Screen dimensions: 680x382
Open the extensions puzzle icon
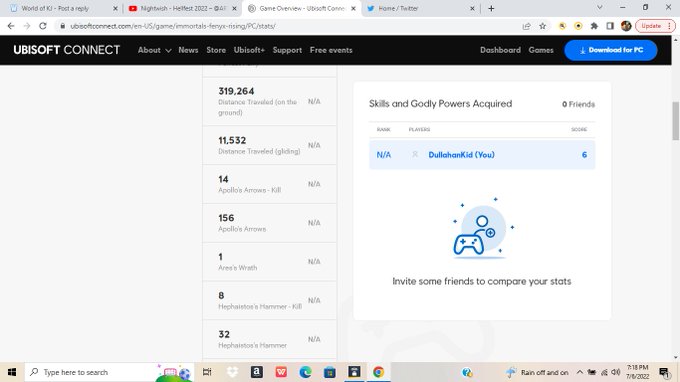point(594,26)
